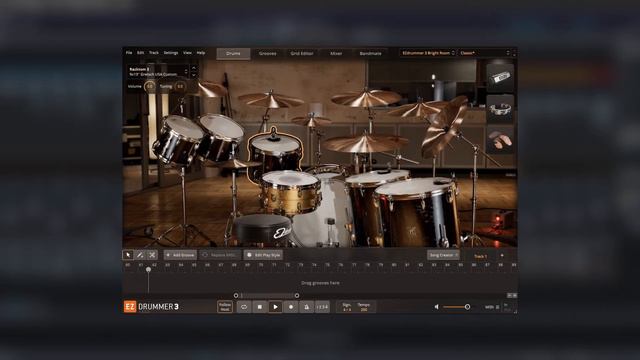Click the leftmost rack tom on stand

tap(178, 139)
